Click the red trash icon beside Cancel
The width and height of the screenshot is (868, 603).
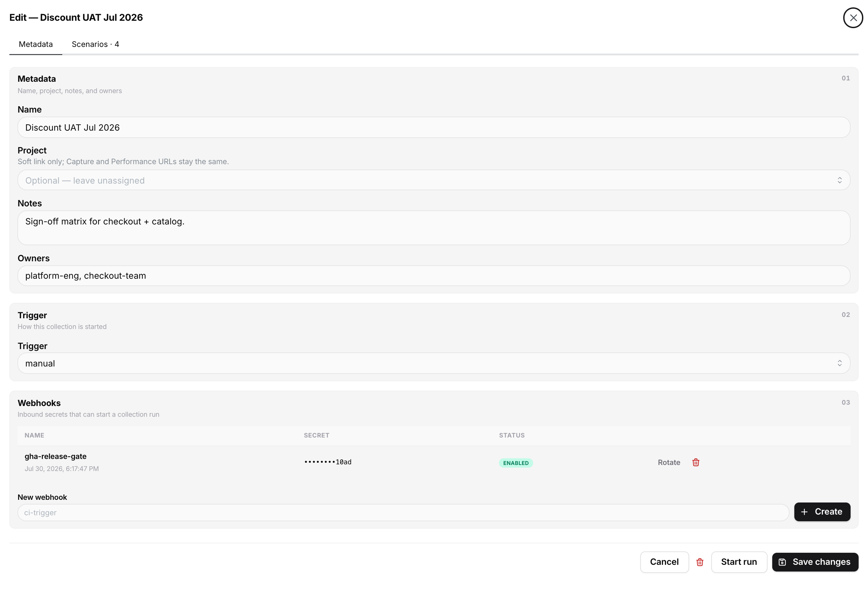tap(700, 562)
